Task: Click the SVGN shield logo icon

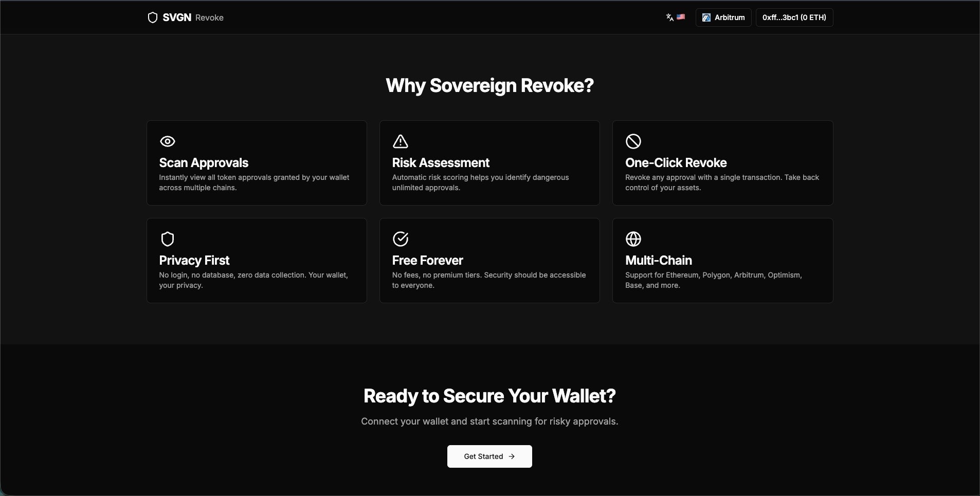Action: coord(153,17)
